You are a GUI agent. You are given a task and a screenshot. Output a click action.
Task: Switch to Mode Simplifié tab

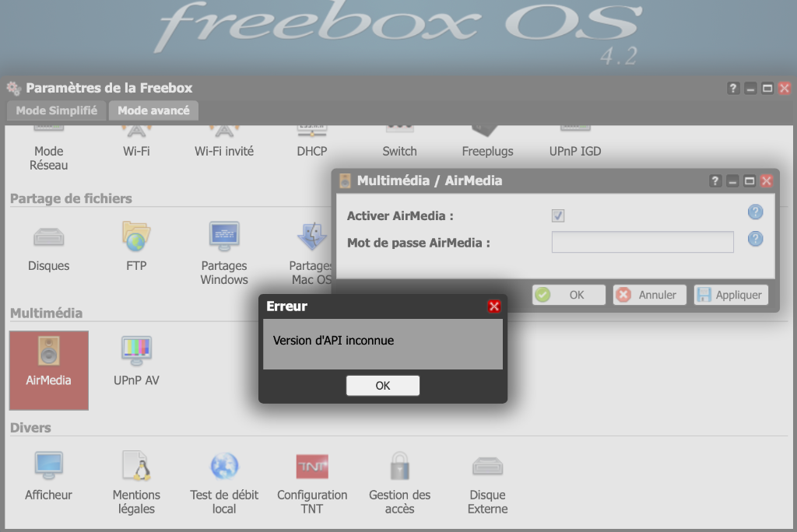(56, 110)
